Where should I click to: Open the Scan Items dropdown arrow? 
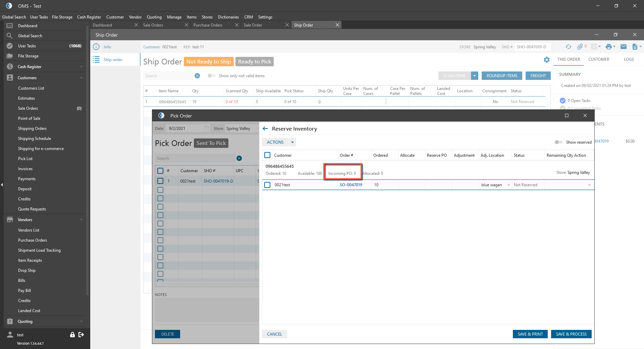pyautogui.click(x=475, y=76)
